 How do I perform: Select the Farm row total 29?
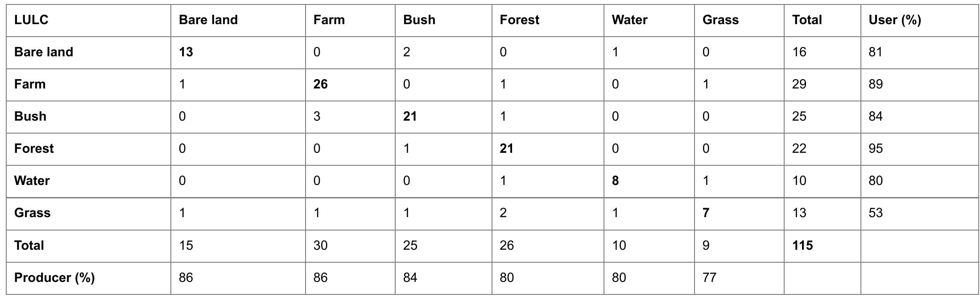click(x=799, y=84)
